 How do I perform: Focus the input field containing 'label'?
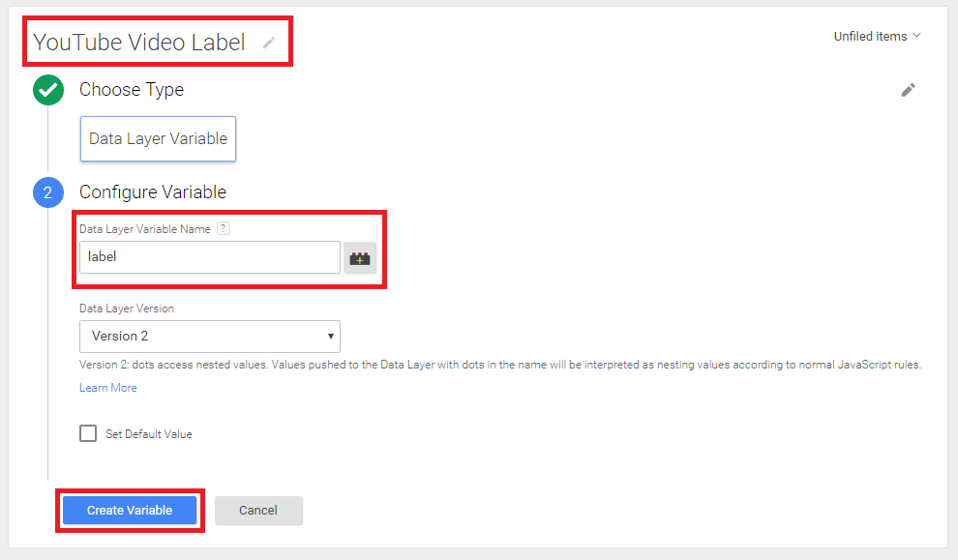coord(209,257)
